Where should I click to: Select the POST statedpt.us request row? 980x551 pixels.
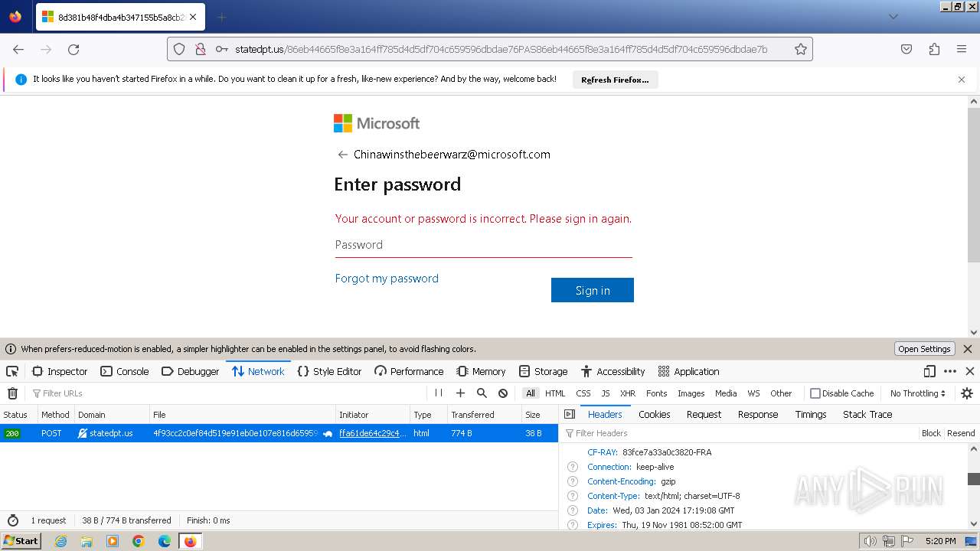(279, 433)
